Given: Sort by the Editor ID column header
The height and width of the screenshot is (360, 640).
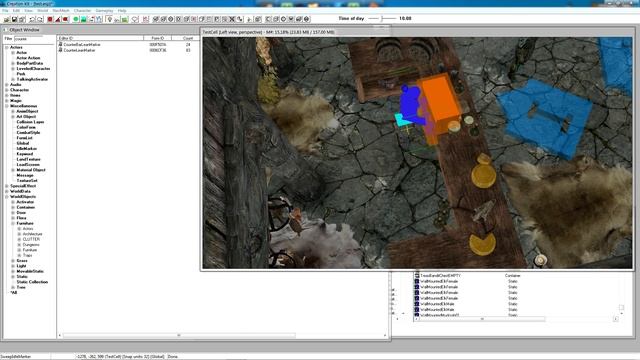Looking at the screenshot, I should (x=100, y=38).
